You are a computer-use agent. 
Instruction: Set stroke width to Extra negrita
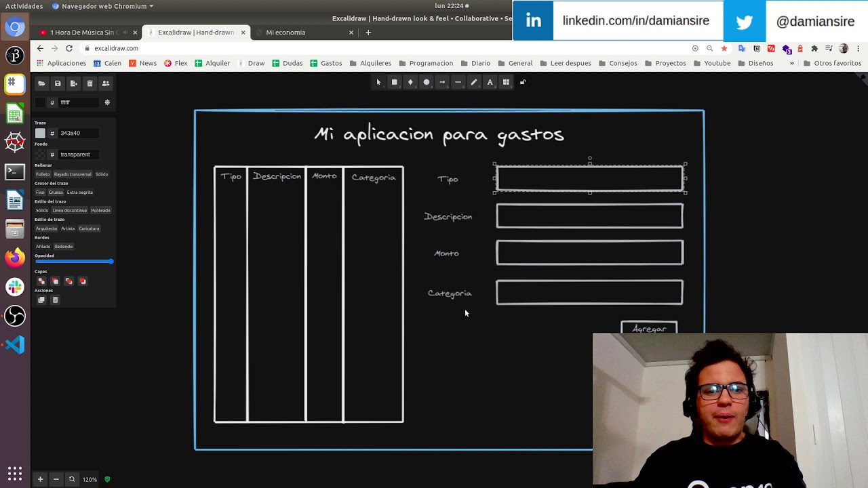tap(80, 192)
